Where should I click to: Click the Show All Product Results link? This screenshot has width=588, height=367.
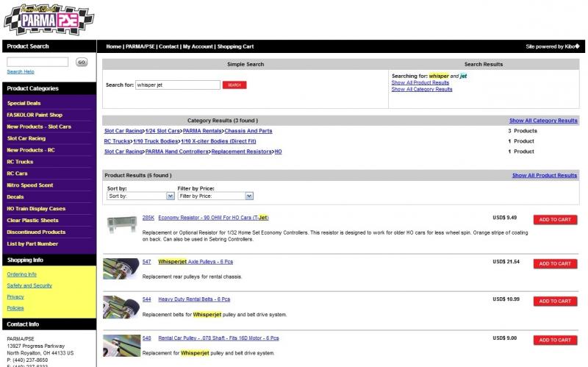pyautogui.click(x=544, y=176)
